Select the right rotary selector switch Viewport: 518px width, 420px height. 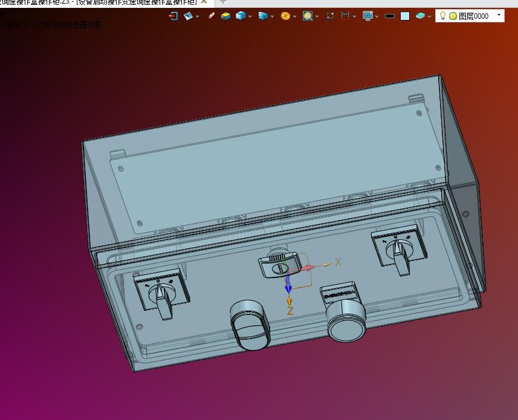pyautogui.click(x=399, y=250)
